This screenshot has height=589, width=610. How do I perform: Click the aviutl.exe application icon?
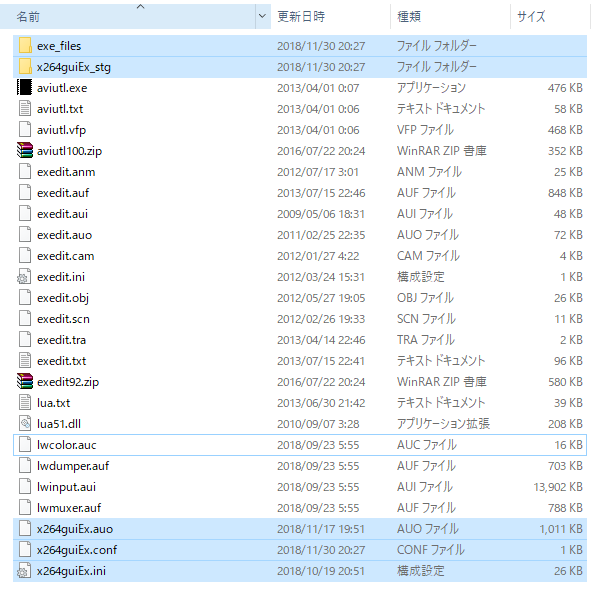click(25, 88)
